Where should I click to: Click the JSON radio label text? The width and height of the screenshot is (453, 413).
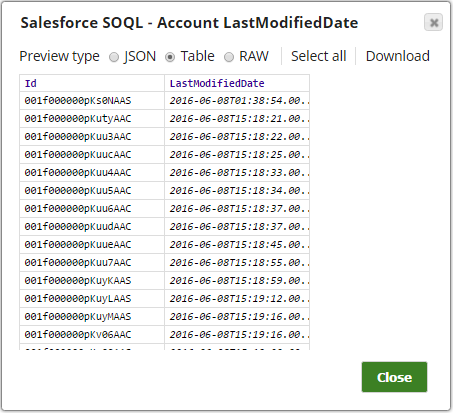[x=140, y=56]
